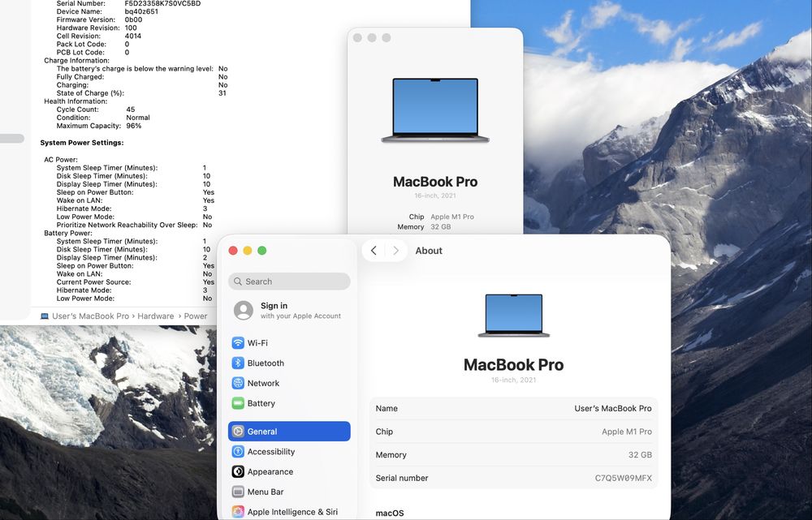The image size is (812, 520).
Task: Click the Name row value User's MacBook Pro
Action: click(x=613, y=408)
